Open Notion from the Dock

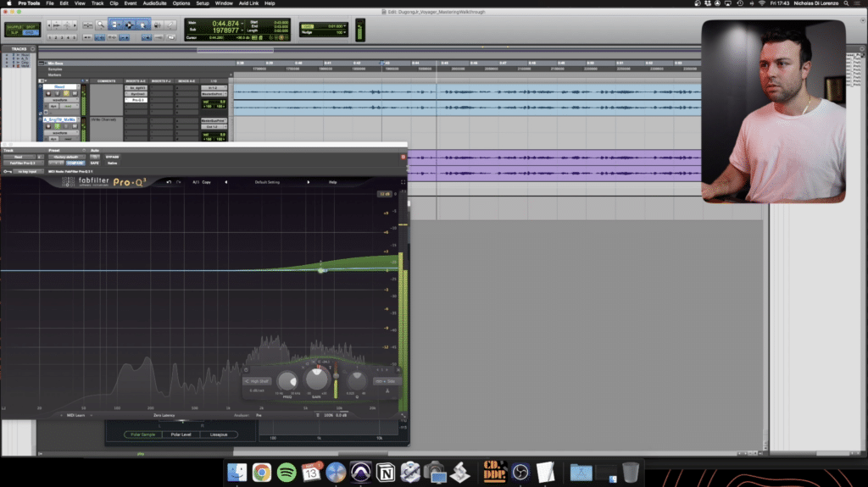point(386,473)
